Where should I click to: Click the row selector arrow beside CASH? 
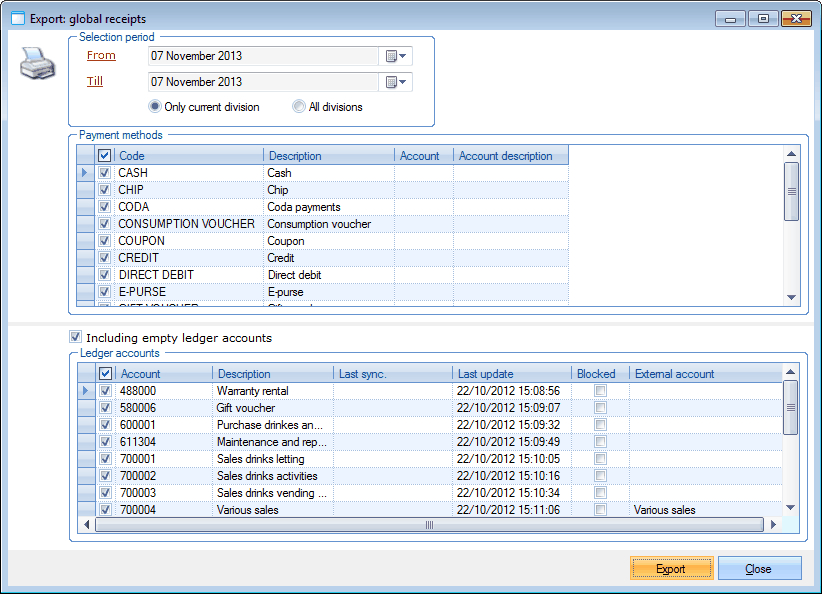(x=85, y=172)
